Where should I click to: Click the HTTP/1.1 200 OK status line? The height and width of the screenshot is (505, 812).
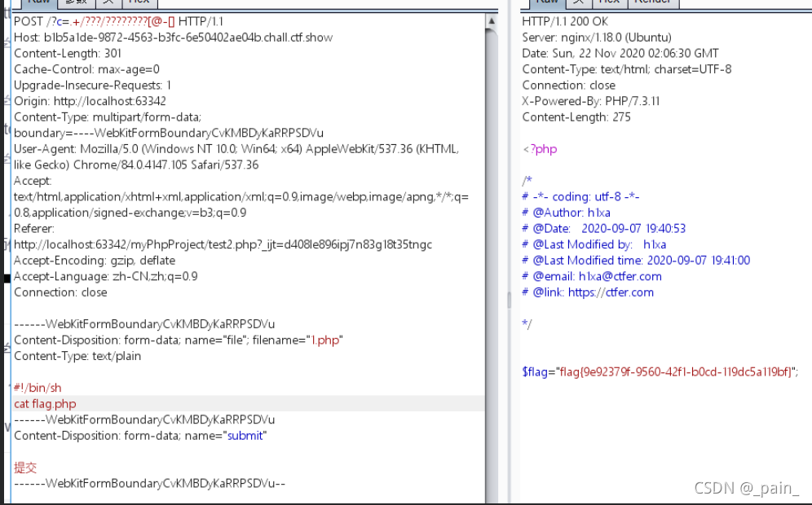[565, 22]
